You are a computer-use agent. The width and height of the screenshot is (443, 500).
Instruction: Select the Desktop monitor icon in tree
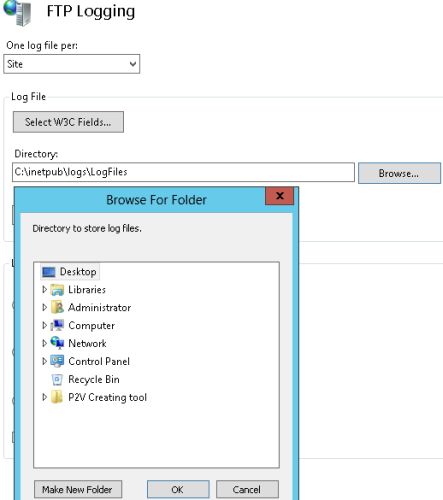(x=49, y=272)
